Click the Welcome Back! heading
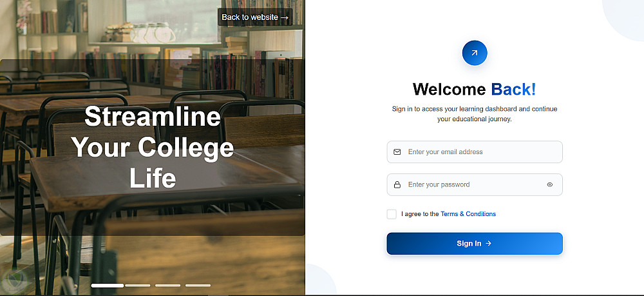The width and height of the screenshot is (644, 296). [475, 89]
